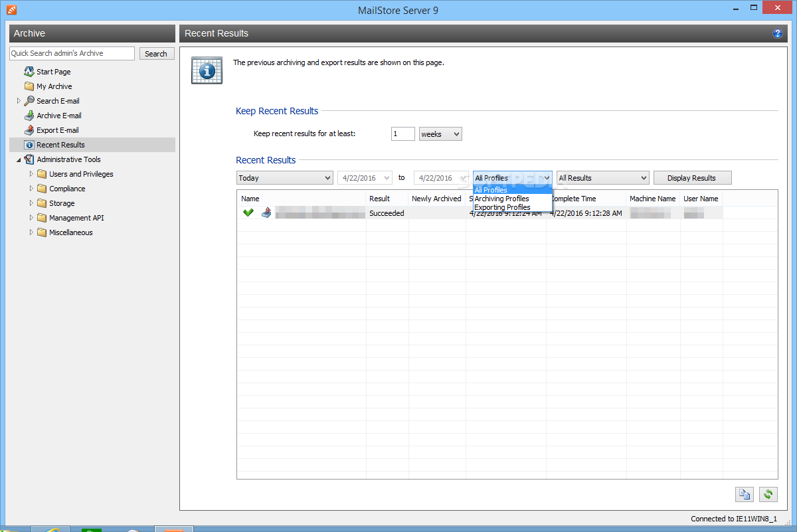Click the User Name column header
Image resolution: width=797 pixels, height=532 pixels.
click(x=701, y=199)
